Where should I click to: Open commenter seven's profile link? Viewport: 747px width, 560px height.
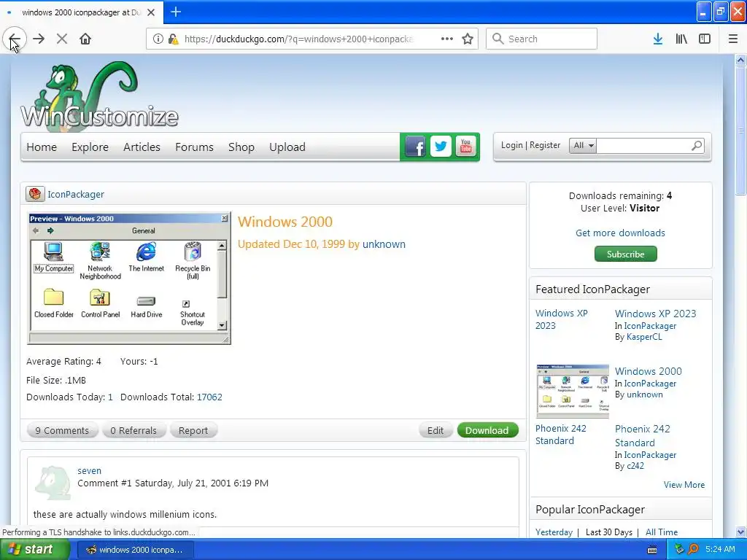[90, 470]
